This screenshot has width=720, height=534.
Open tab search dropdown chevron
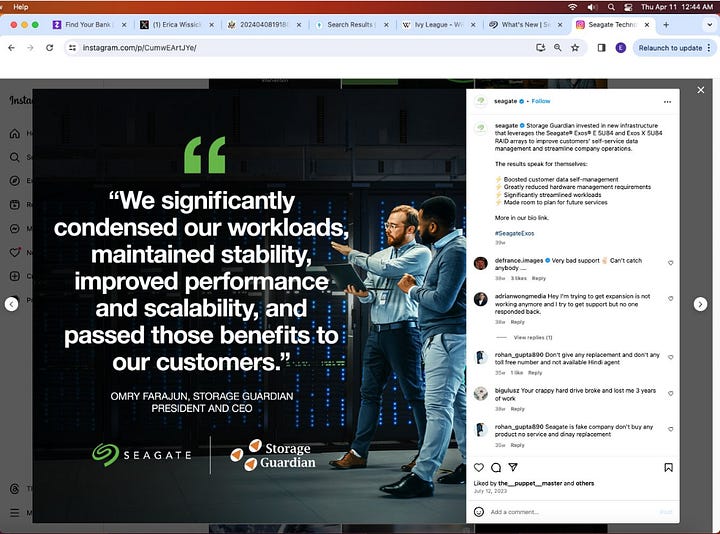coord(709,25)
